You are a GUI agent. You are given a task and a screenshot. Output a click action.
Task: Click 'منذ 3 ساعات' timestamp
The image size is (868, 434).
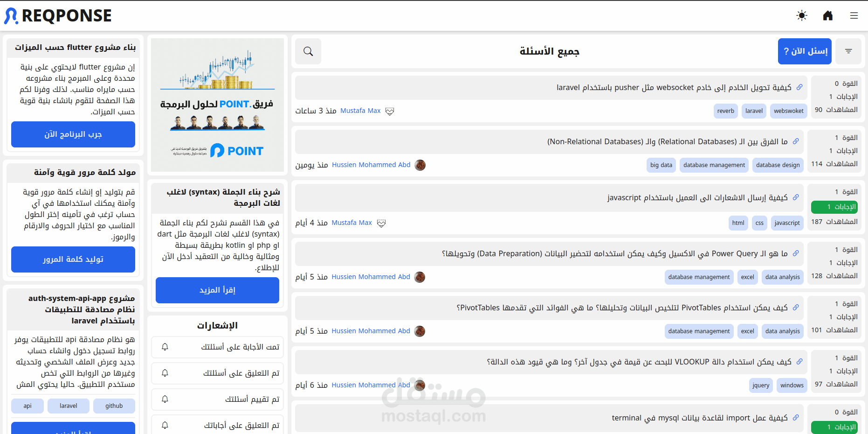click(x=316, y=111)
